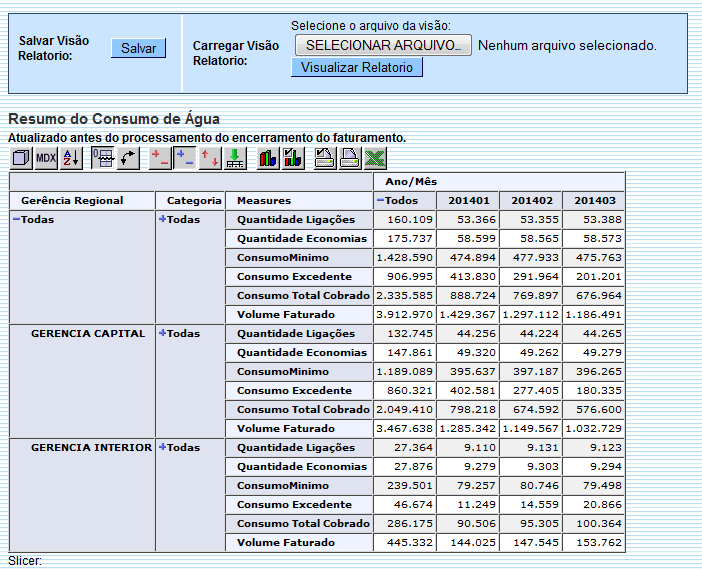This screenshot has height=570, width=702.
Task: Open the A-Z sort options
Action: (x=71, y=158)
